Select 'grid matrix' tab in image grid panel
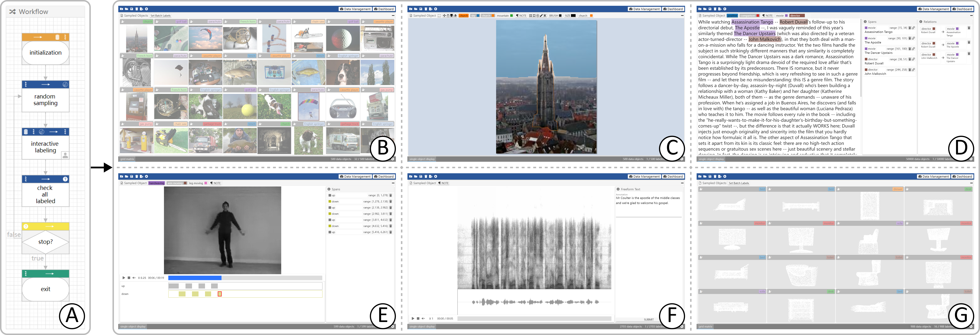The width and height of the screenshot is (980, 335). pos(127,159)
